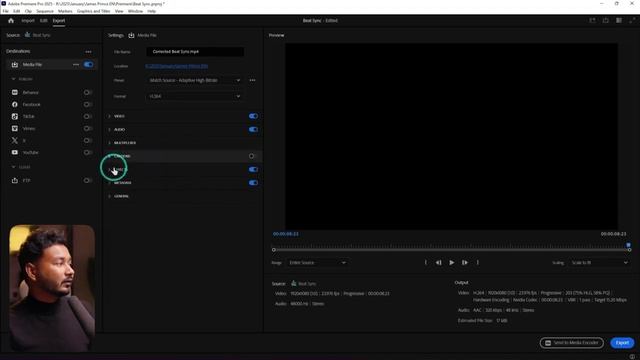Open the Window menu
Viewport: 640px width, 360px height.
pyautogui.click(x=136, y=11)
